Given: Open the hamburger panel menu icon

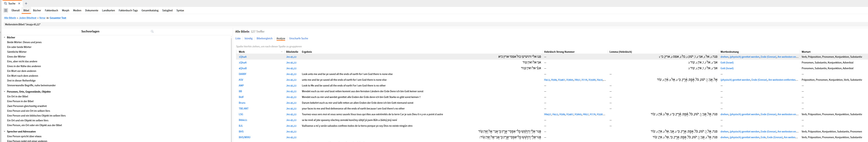Looking at the screenshot, I should point(6,10).
